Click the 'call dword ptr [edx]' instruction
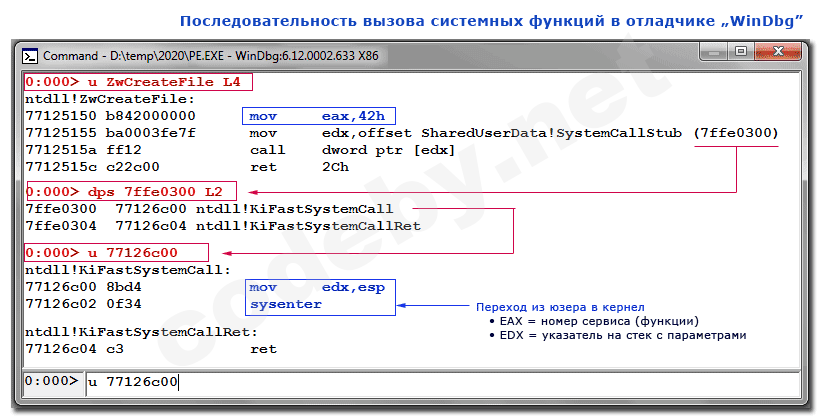The width and height of the screenshot is (822, 419). pos(352,150)
